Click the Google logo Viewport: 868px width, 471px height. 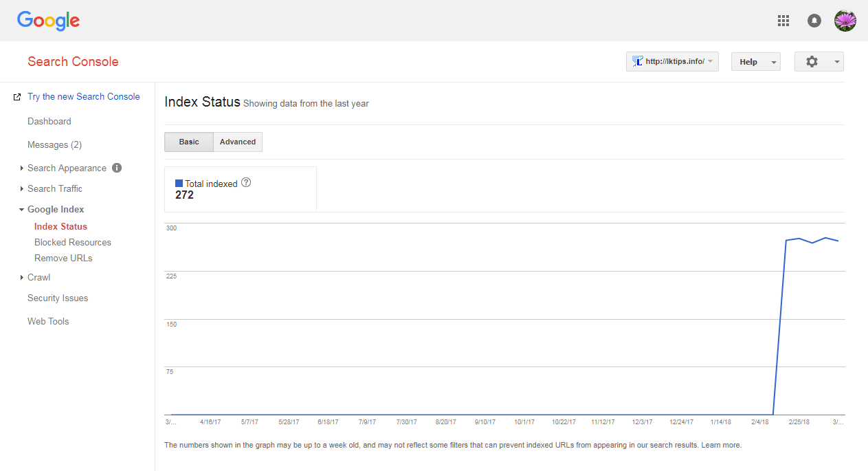48,21
